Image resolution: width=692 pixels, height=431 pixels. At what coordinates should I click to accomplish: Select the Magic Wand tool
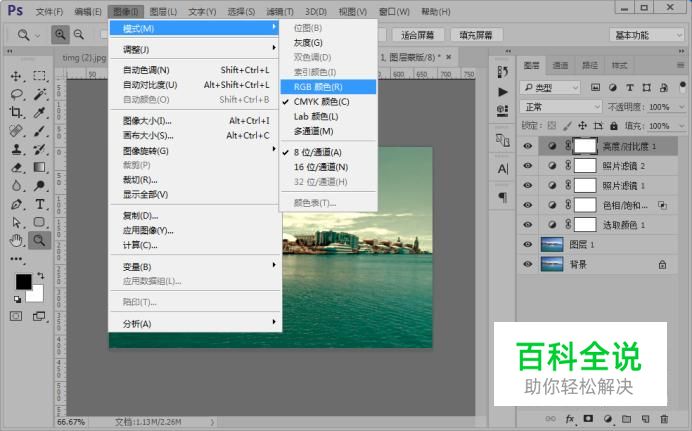39,94
